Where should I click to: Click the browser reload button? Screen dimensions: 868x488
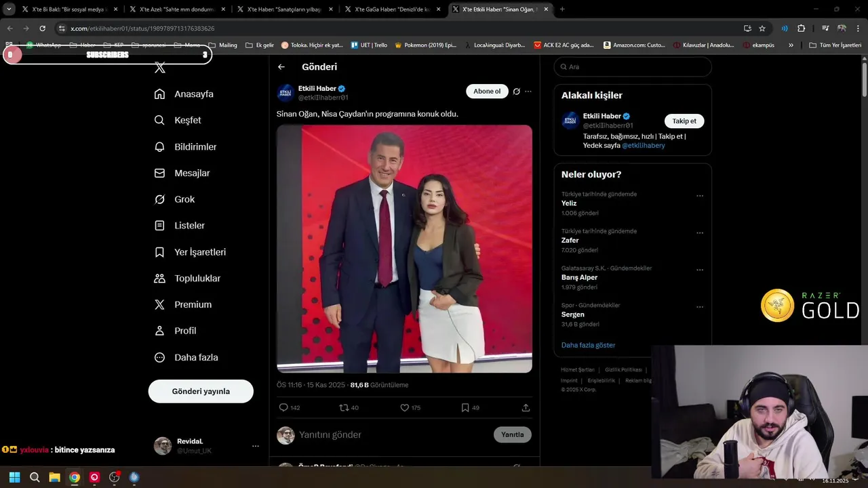pos(42,28)
